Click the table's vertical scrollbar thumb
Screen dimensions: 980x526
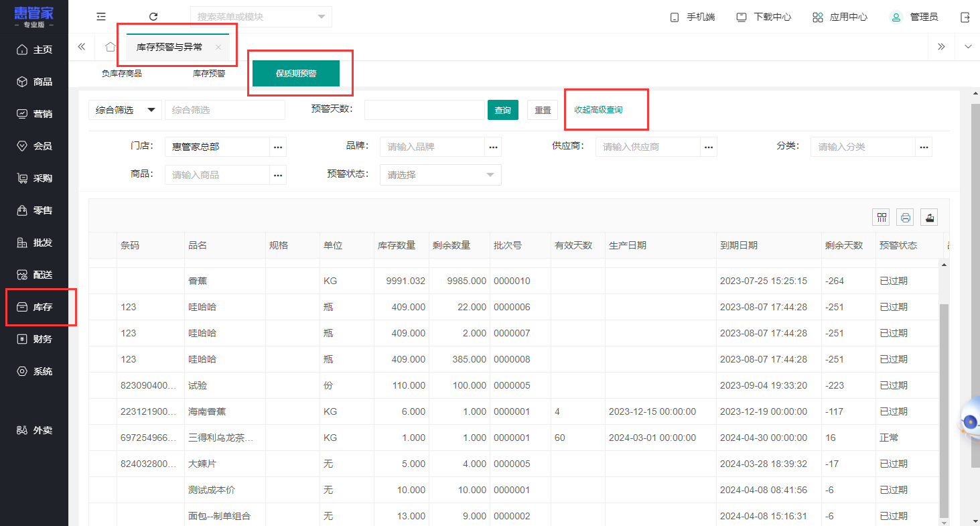tap(944, 410)
